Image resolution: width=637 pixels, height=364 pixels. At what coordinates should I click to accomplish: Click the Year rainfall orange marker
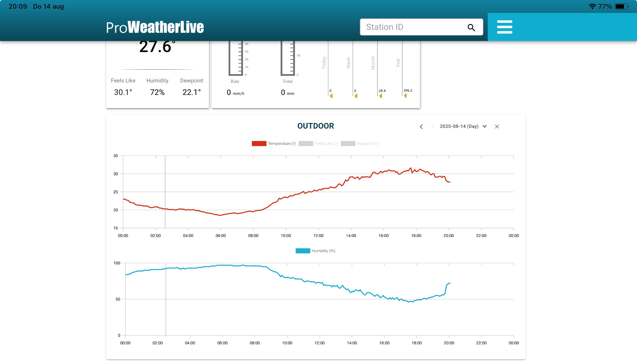coord(405,96)
